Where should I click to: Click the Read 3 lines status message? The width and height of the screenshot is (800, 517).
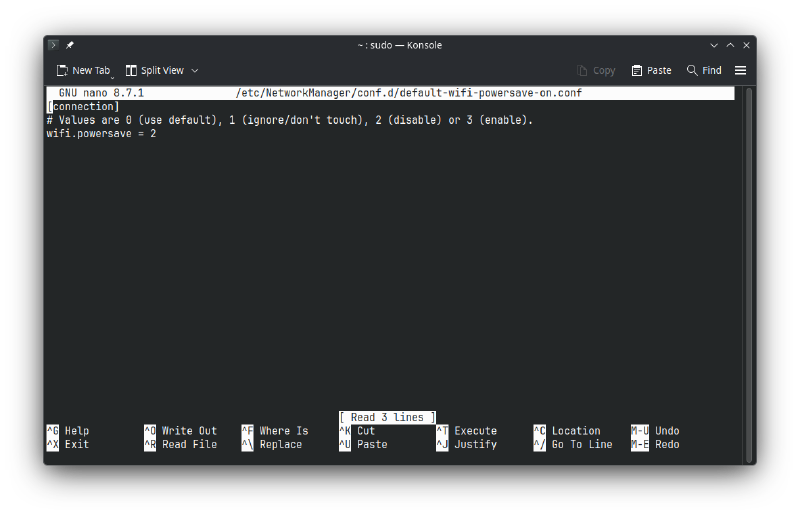pos(387,417)
